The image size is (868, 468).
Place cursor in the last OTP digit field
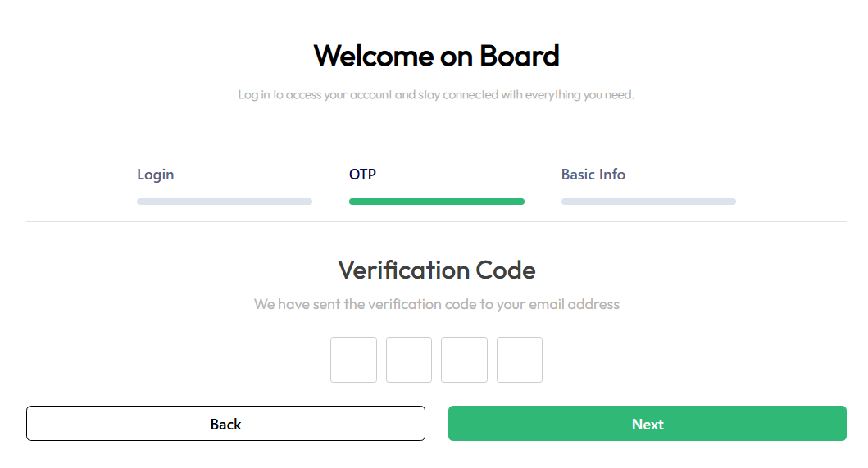tap(520, 360)
